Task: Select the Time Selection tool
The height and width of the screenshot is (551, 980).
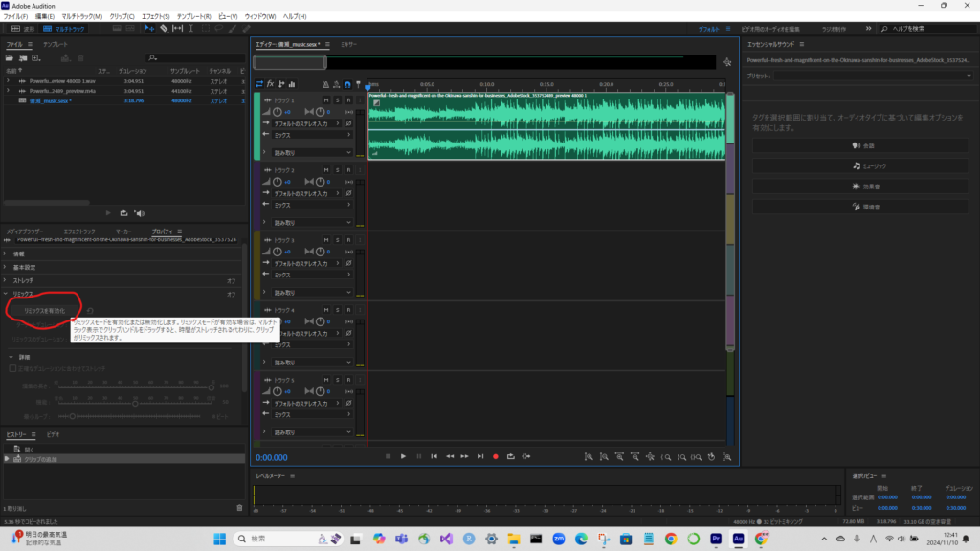Action: [191, 29]
